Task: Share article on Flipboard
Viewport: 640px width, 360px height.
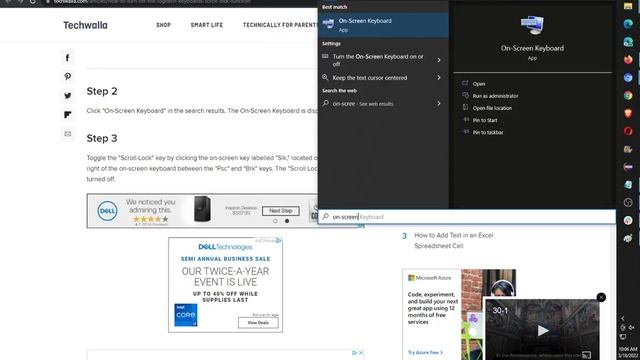Action: [68, 115]
